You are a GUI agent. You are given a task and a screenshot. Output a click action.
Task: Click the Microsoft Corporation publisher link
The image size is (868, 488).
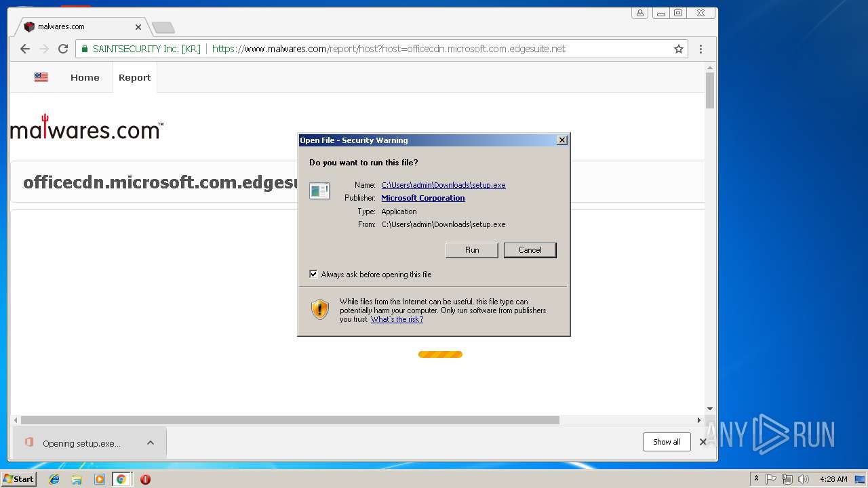coord(422,198)
